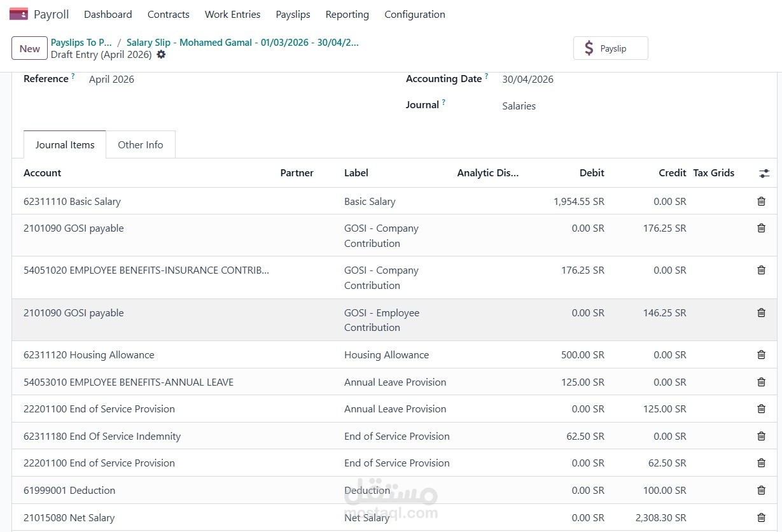Delete the End Of Service Indemnity line
This screenshot has width=782, height=532.
[761, 437]
